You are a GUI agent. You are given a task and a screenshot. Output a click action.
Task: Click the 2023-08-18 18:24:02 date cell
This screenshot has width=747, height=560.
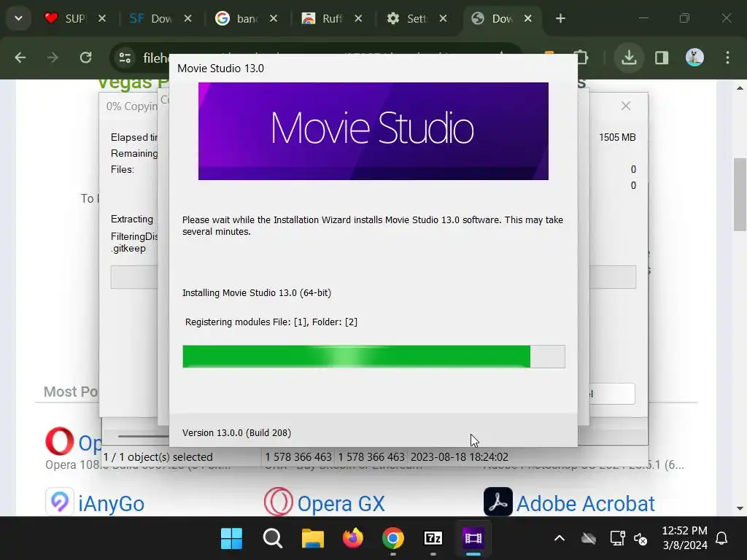click(460, 457)
